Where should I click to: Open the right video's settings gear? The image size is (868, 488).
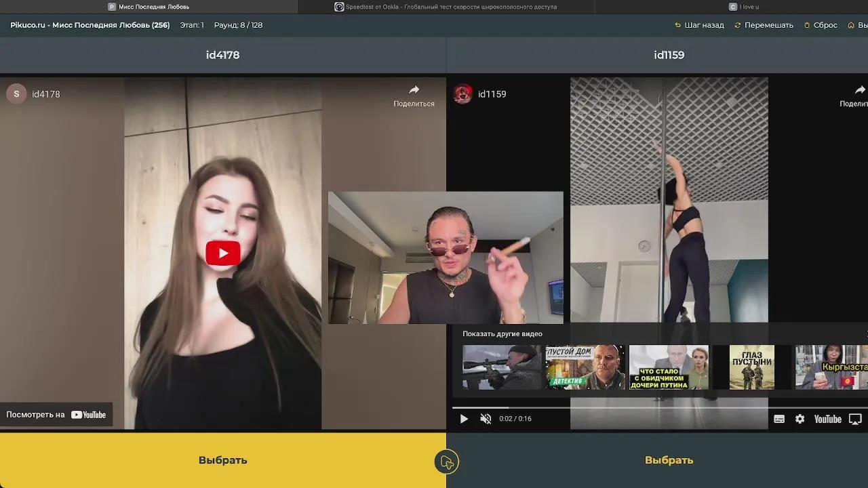800,419
